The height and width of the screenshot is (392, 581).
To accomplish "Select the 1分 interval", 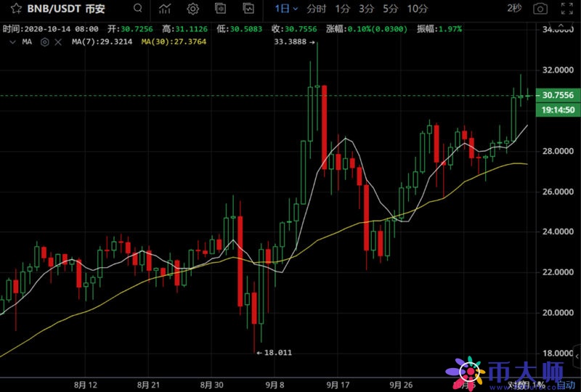I will pyautogui.click(x=343, y=9).
